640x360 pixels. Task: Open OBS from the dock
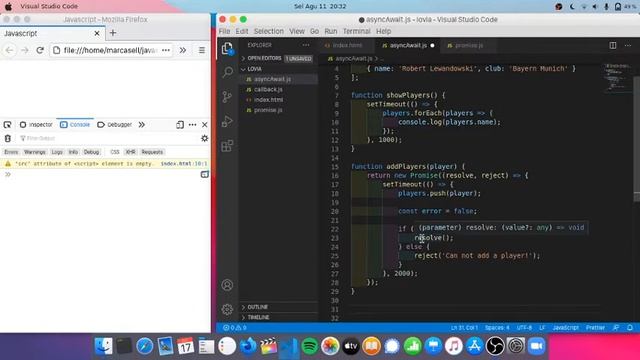pos(495,347)
